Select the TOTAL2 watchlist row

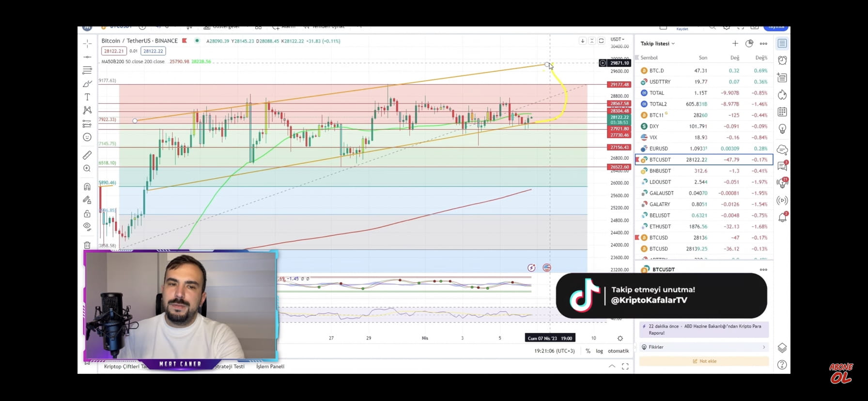coord(704,104)
